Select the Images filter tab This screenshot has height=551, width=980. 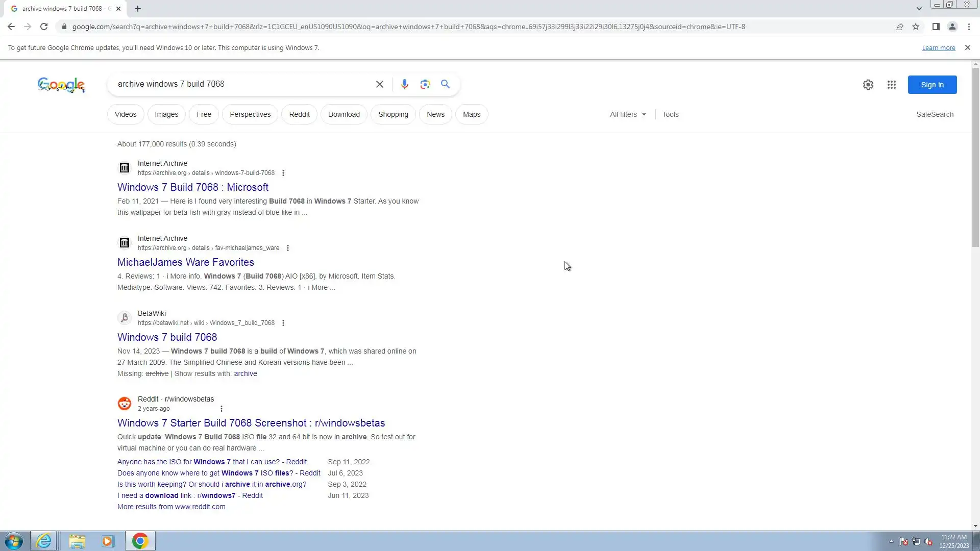coord(166,114)
